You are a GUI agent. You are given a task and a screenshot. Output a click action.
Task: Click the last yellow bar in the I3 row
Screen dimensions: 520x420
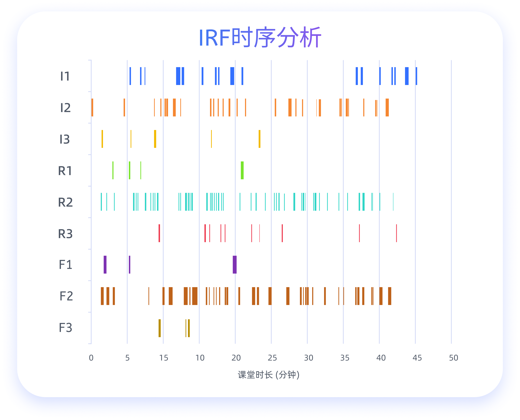(x=259, y=139)
